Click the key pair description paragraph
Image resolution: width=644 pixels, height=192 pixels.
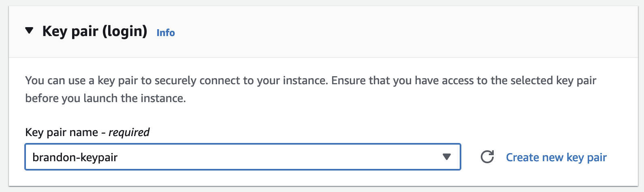click(x=311, y=89)
